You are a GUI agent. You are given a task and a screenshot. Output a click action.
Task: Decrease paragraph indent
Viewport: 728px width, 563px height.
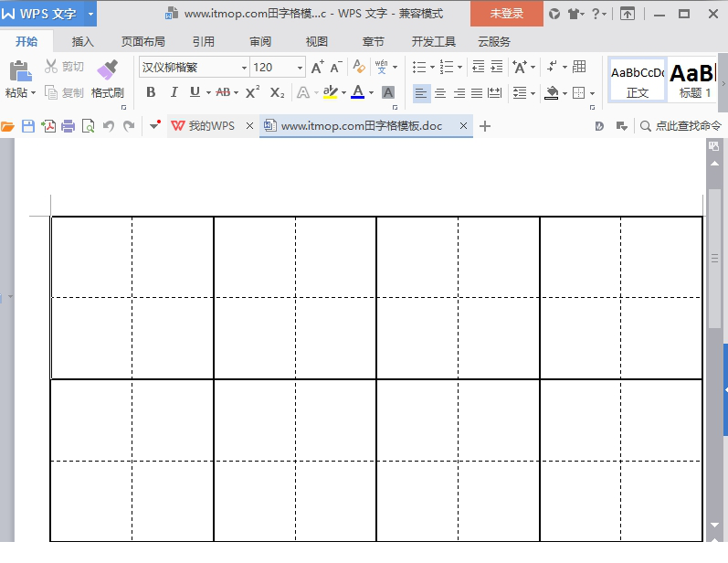click(x=479, y=67)
